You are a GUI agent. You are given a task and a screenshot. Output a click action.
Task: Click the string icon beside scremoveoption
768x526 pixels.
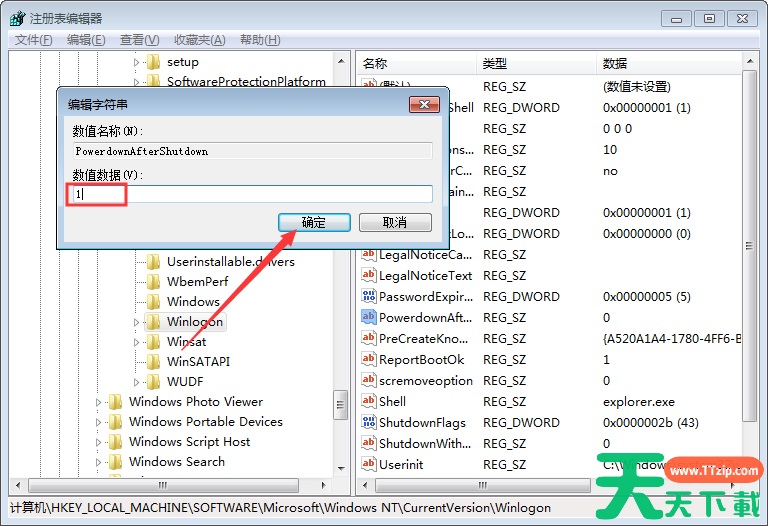tap(368, 381)
